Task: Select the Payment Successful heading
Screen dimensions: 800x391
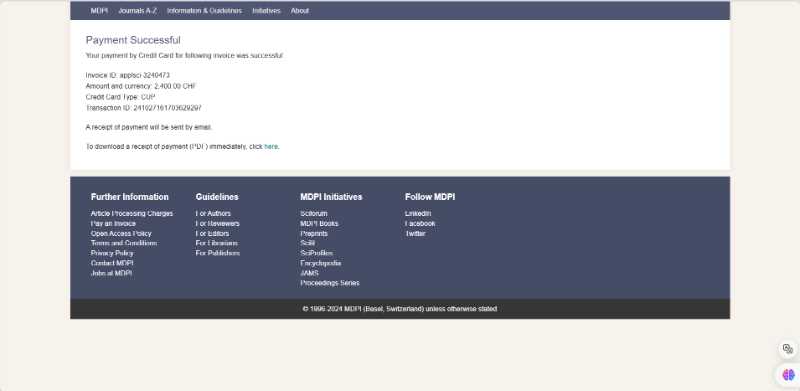Action: coord(133,40)
